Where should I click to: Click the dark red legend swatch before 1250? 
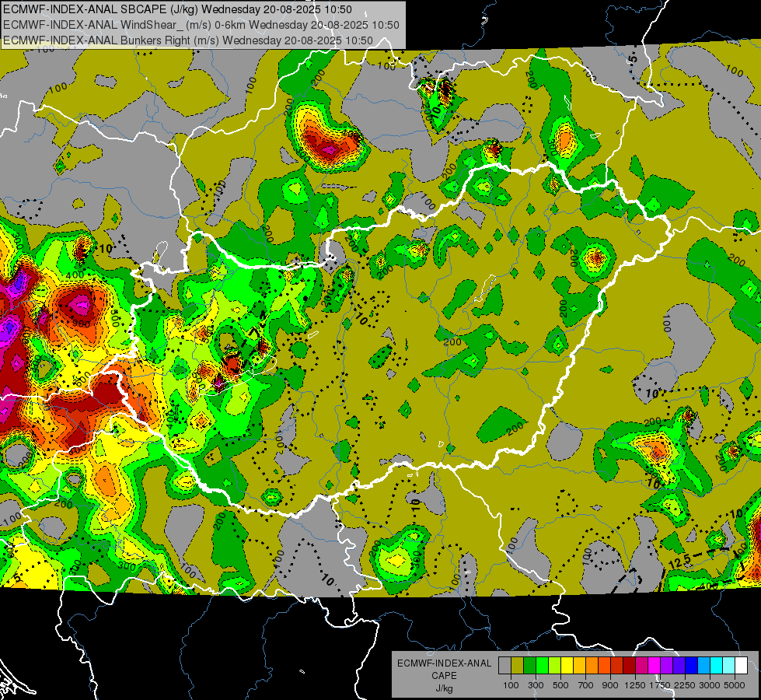[x=629, y=666]
